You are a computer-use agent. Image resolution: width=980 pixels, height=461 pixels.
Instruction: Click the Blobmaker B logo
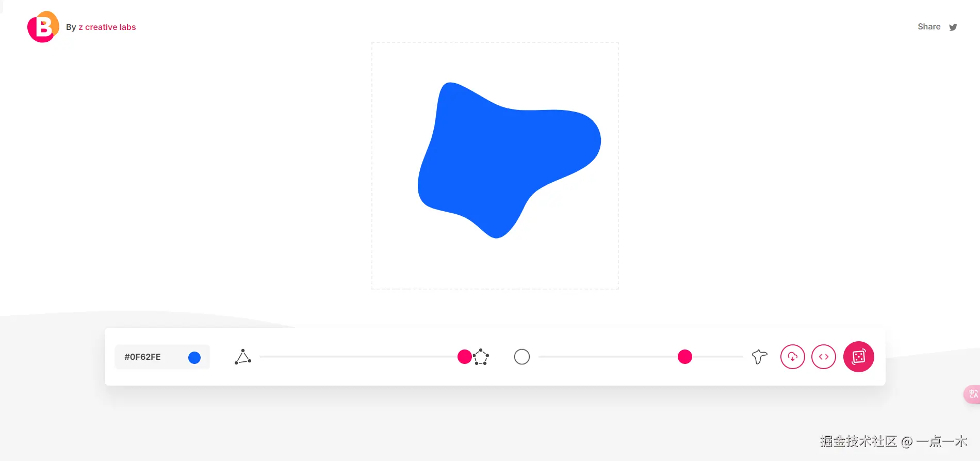click(x=43, y=27)
